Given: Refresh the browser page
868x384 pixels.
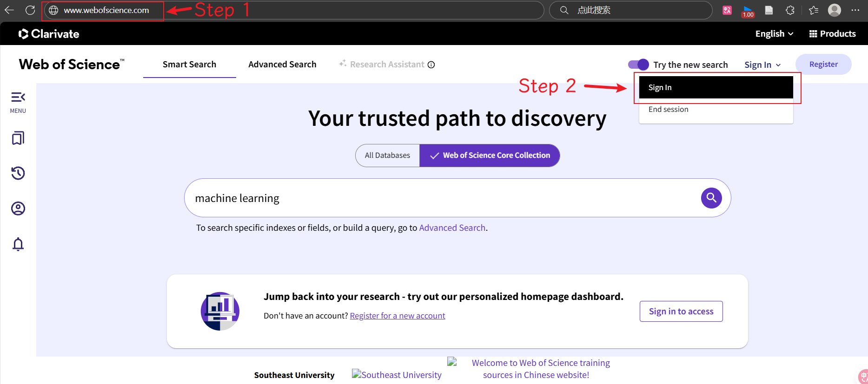Looking at the screenshot, I should 30,10.
